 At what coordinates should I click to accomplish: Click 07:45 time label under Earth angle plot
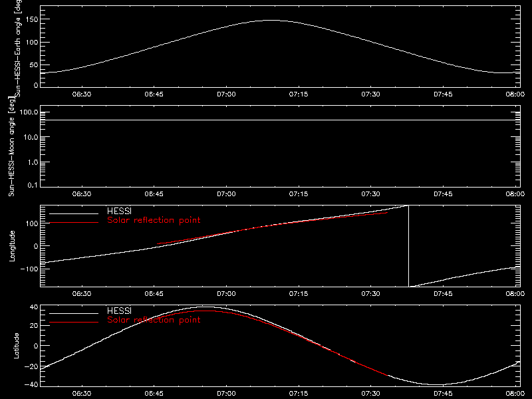(443, 94)
